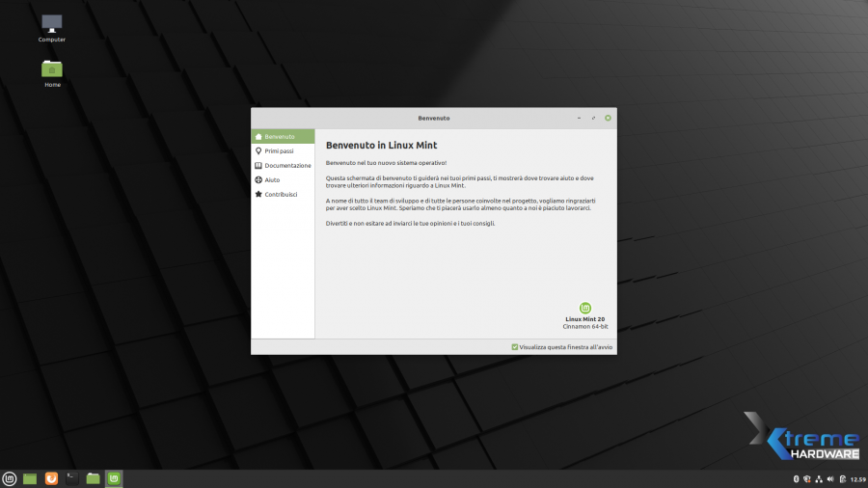
Task: Minimize the Benvenuto window
Action: click(579, 118)
